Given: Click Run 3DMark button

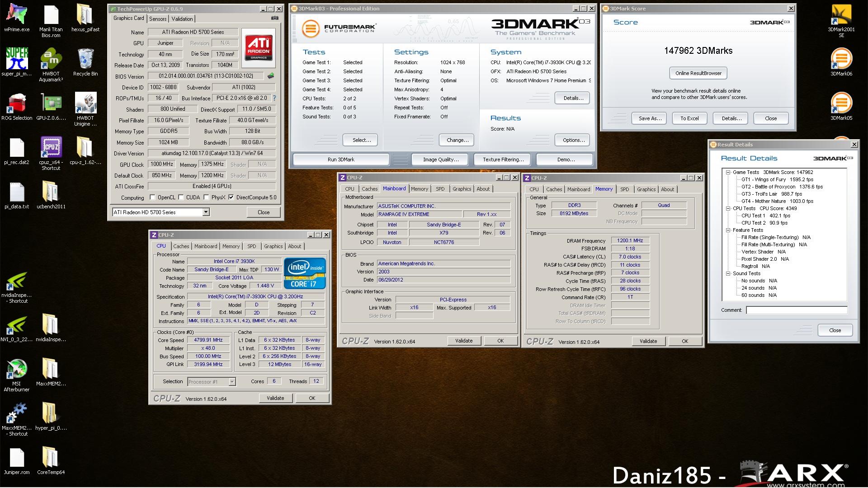Looking at the screenshot, I should [341, 160].
